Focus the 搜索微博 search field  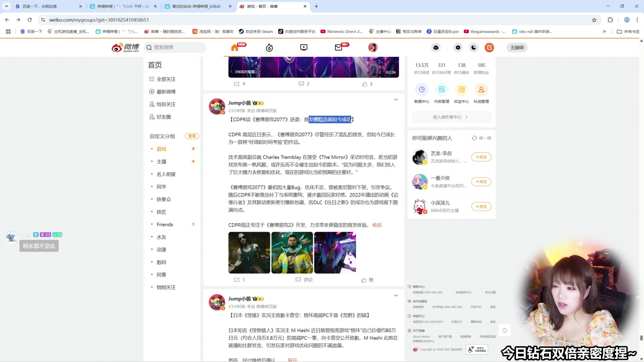[175, 48]
